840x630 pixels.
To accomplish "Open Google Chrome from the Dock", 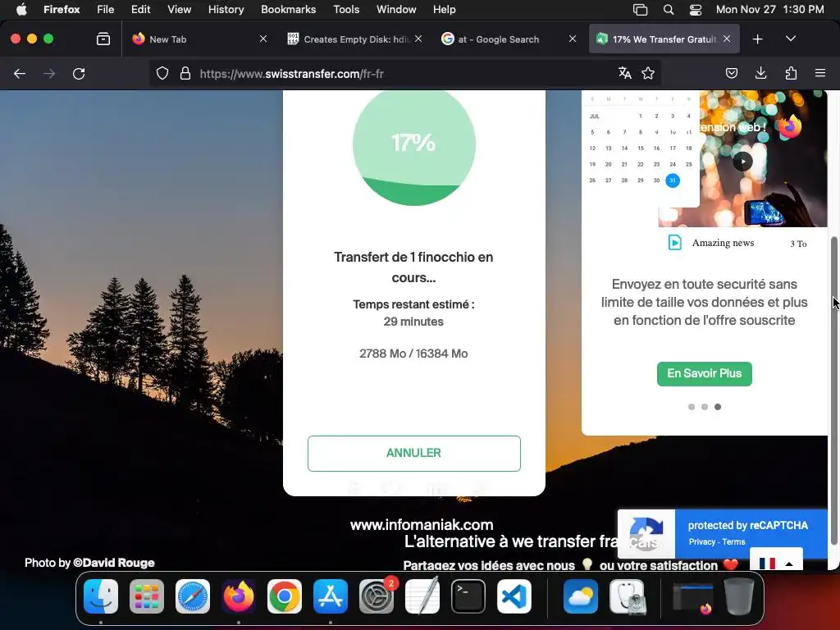I will 285,596.
